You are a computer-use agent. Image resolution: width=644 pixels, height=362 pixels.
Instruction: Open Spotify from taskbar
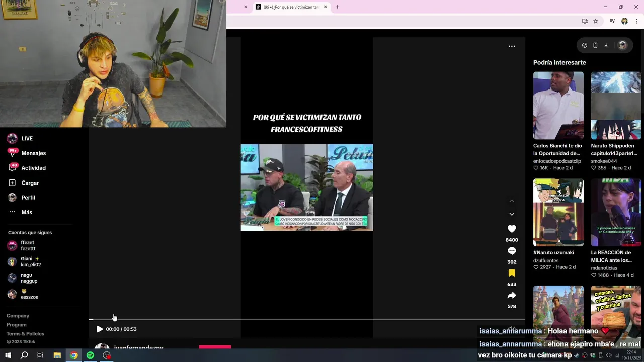(x=90, y=355)
